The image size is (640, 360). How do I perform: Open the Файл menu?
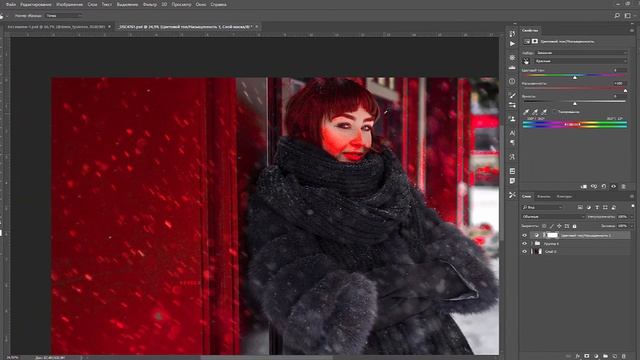[x=11, y=4]
